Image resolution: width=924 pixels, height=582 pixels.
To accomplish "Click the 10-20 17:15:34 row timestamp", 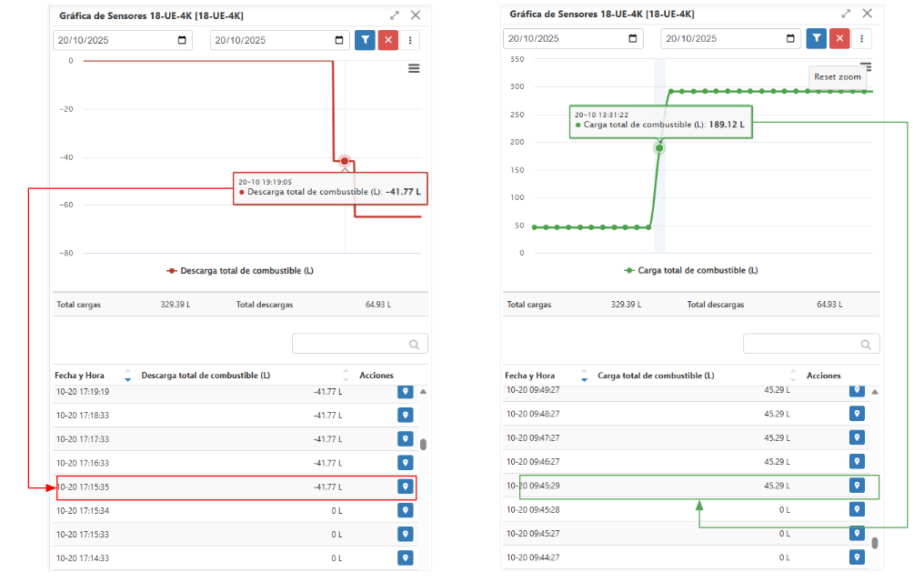I will (83, 511).
